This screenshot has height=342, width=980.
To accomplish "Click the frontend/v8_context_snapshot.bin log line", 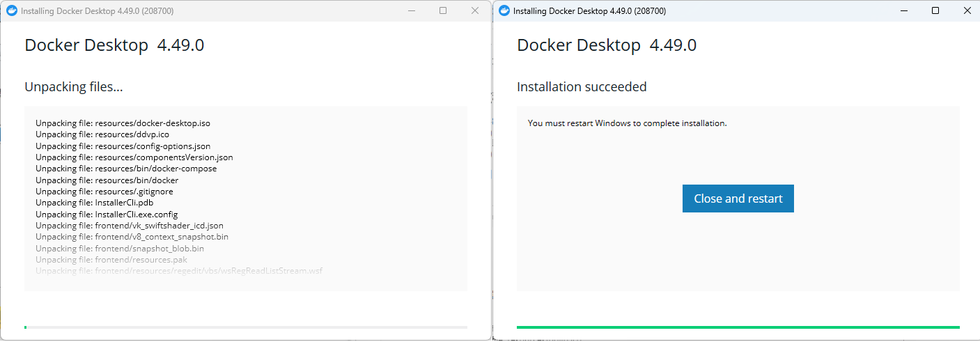I will pos(132,237).
